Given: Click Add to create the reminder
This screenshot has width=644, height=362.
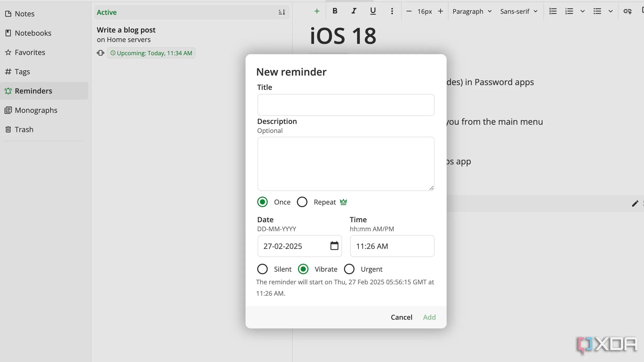Looking at the screenshot, I should click(429, 317).
